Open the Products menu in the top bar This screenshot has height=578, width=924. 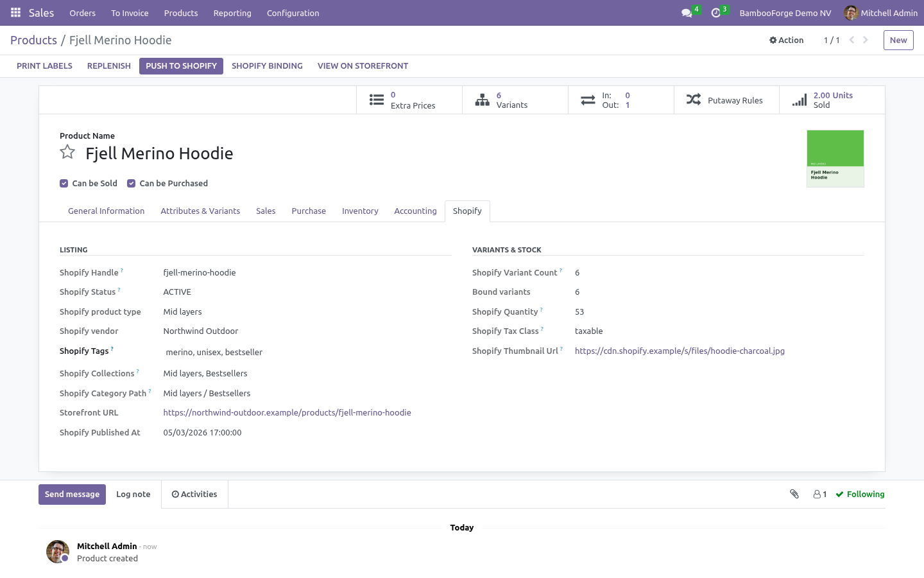[181, 13]
